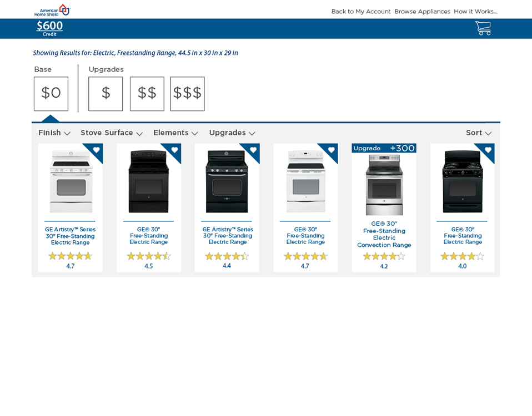Favorite the black GE 30" range rated 4.0
This screenshot has height=416, width=532.
[x=488, y=150]
